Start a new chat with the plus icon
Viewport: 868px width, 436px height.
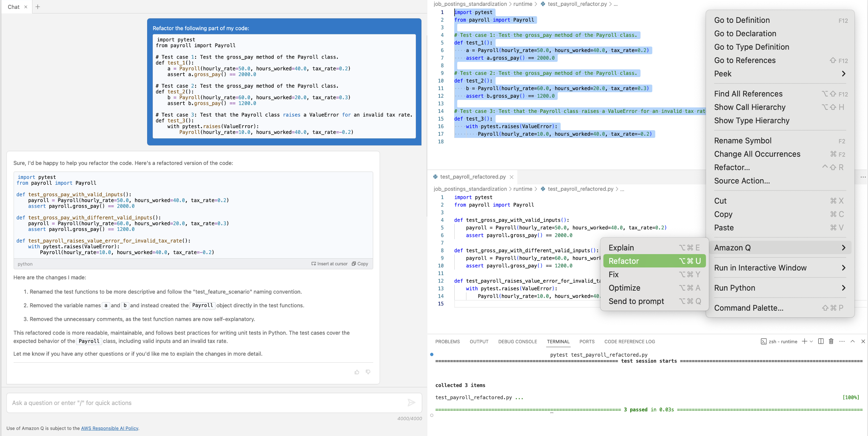tap(38, 7)
